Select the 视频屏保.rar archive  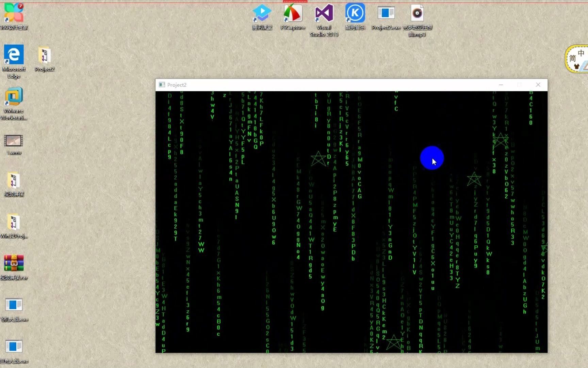click(14, 267)
